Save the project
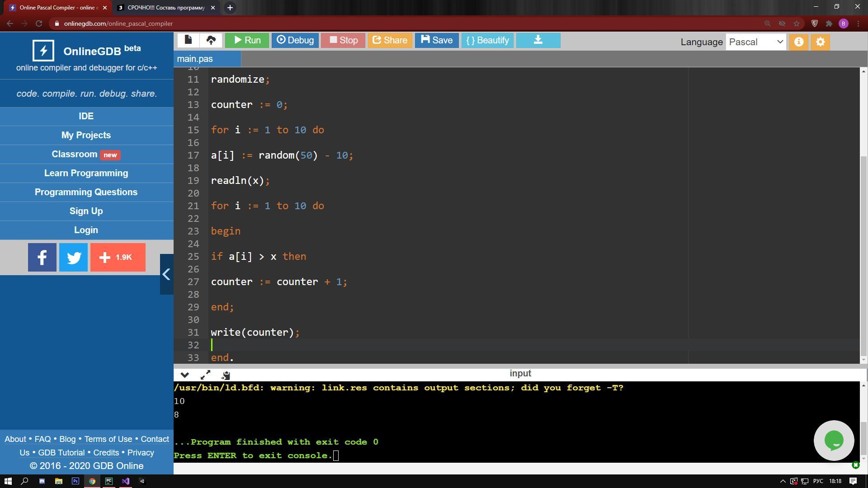868x488 pixels. (437, 40)
